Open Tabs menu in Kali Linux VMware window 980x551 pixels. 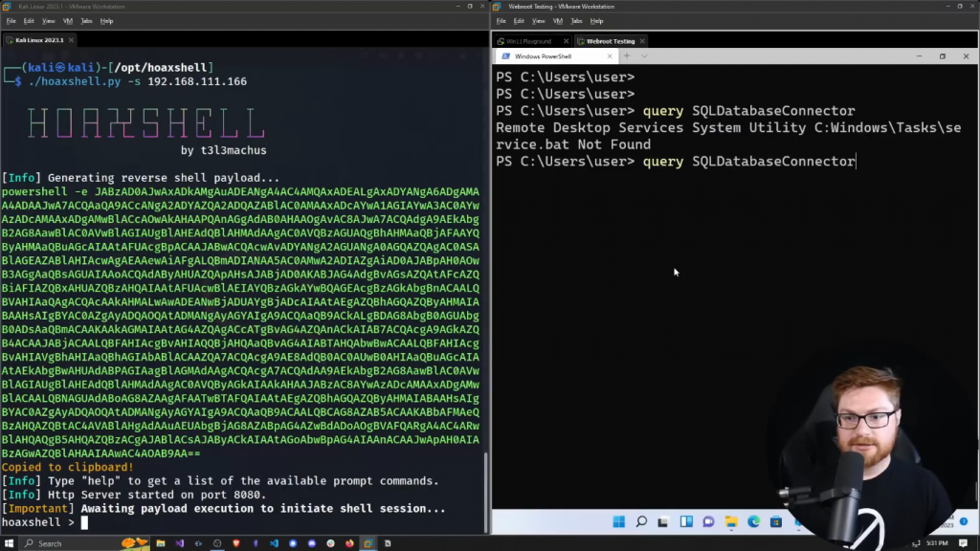(86, 21)
